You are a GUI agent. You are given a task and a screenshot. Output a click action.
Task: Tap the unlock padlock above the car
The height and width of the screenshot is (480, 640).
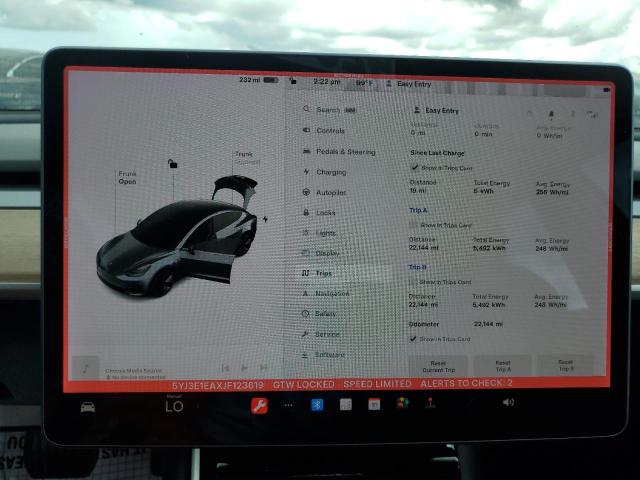[172, 164]
